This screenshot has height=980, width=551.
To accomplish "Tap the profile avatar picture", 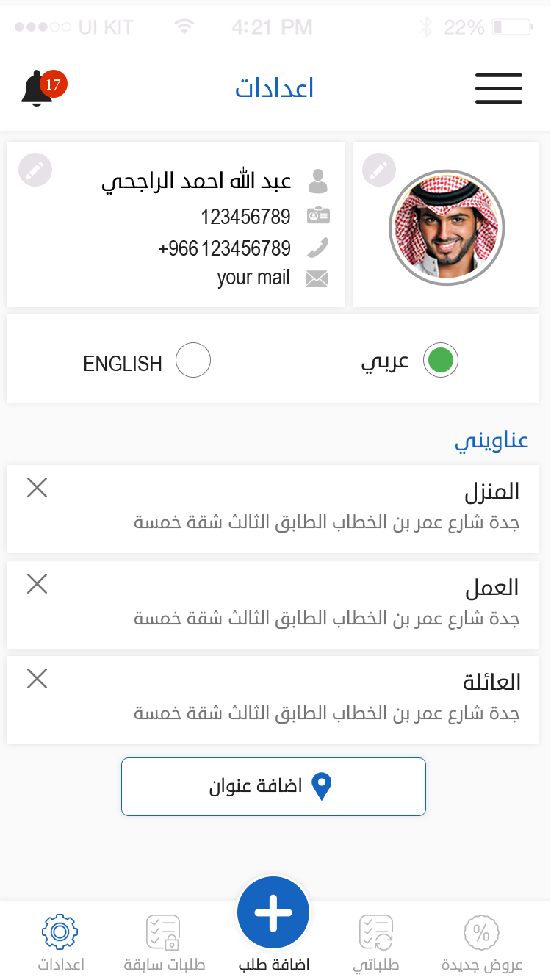I will coord(446,228).
